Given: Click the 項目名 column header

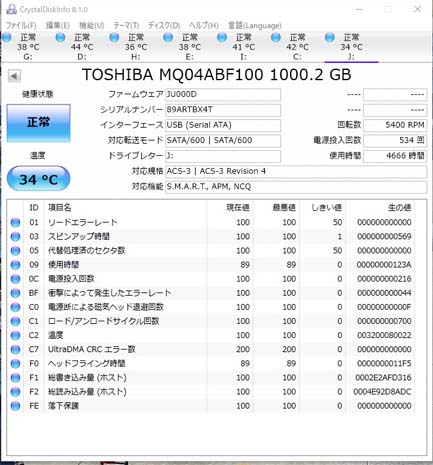Looking at the screenshot, I should tap(60, 208).
